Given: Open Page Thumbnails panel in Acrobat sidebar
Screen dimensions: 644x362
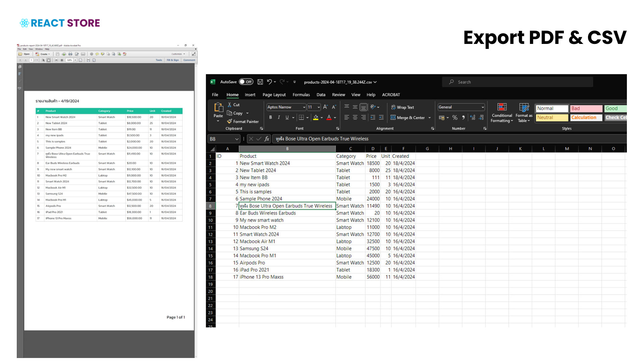Looking at the screenshot, I should click(x=20, y=67).
